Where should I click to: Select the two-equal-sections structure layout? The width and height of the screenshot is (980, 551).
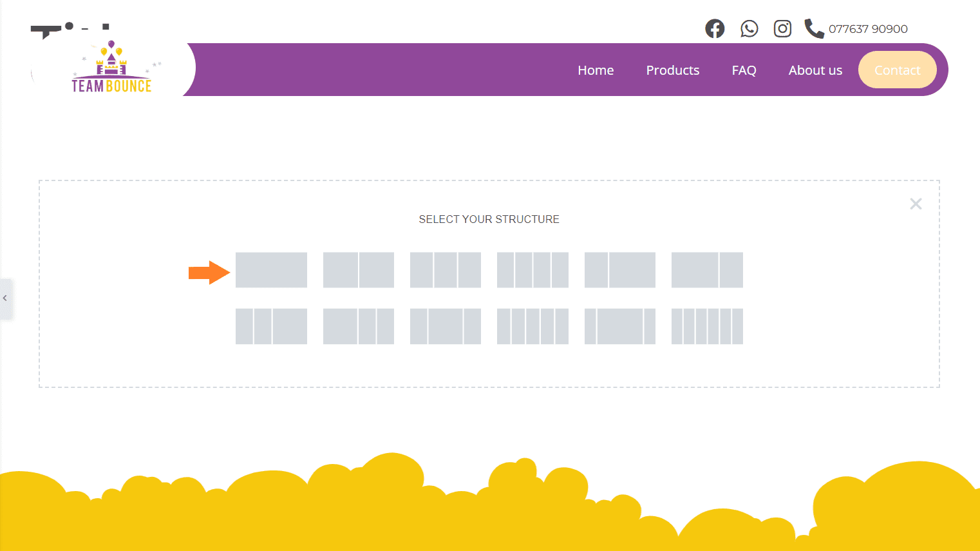coord(359,270)
